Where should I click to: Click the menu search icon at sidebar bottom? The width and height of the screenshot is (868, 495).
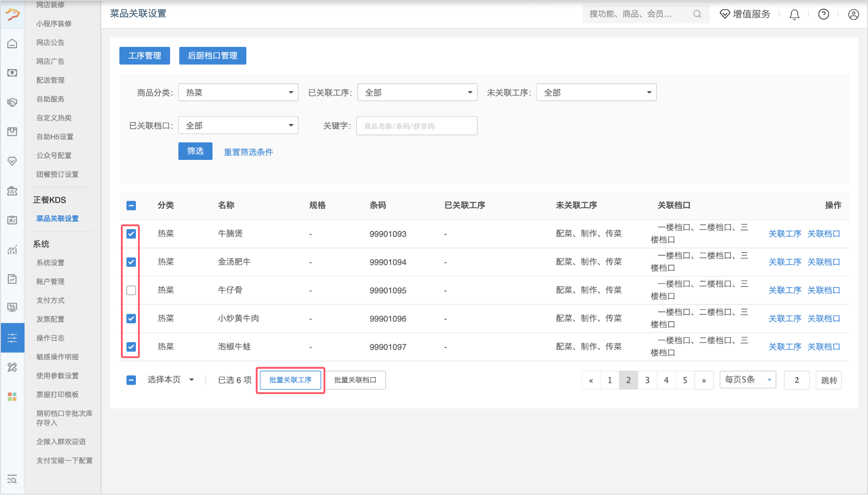(12, 479)
